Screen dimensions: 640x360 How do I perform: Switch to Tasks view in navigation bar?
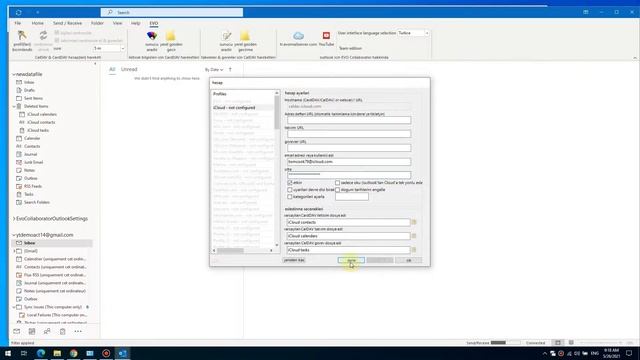click(62, 331)
